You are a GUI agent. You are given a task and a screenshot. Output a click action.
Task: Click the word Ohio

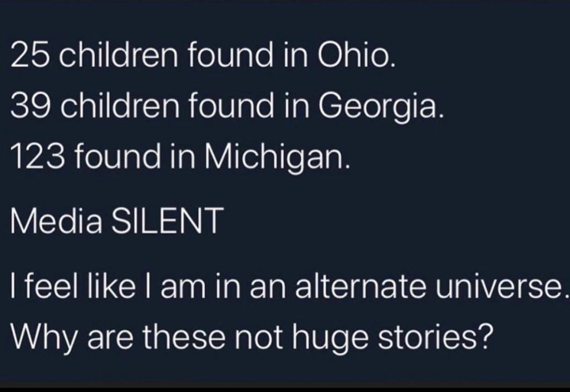(x=356, y=55)
